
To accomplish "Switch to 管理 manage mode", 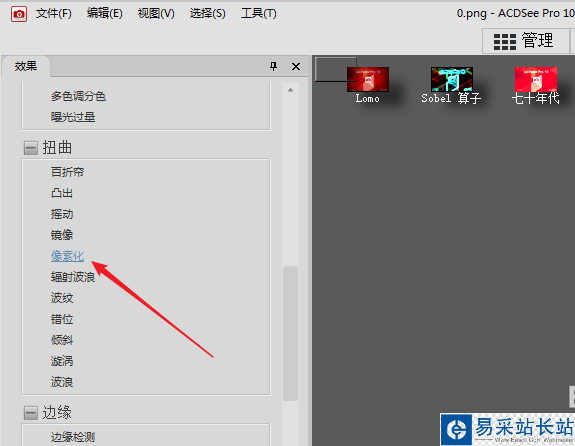I will [525, 41].
